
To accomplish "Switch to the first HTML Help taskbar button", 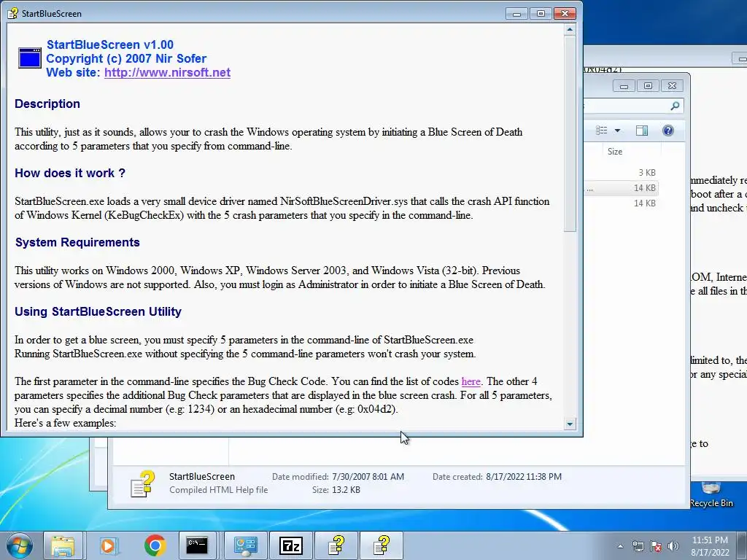I will click(x=336, y=545).
